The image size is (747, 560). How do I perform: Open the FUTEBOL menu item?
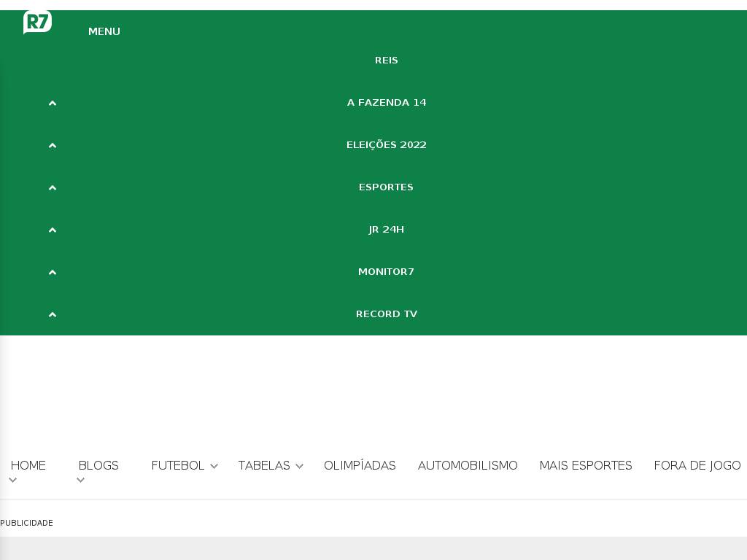click(178, 465)
